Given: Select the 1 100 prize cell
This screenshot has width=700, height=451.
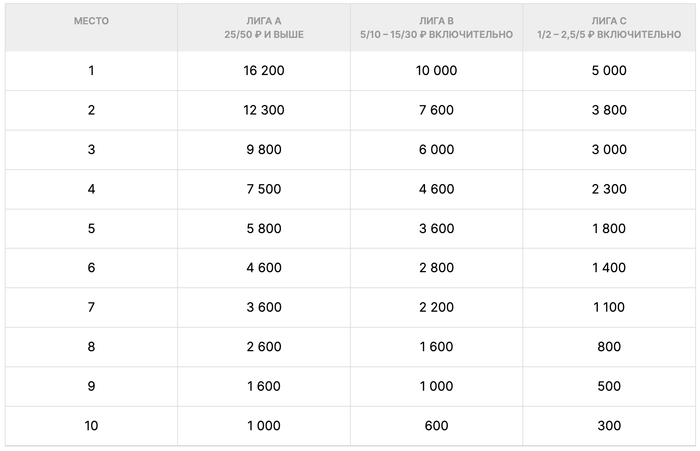Looking at the screenshot, I should 608,308.
